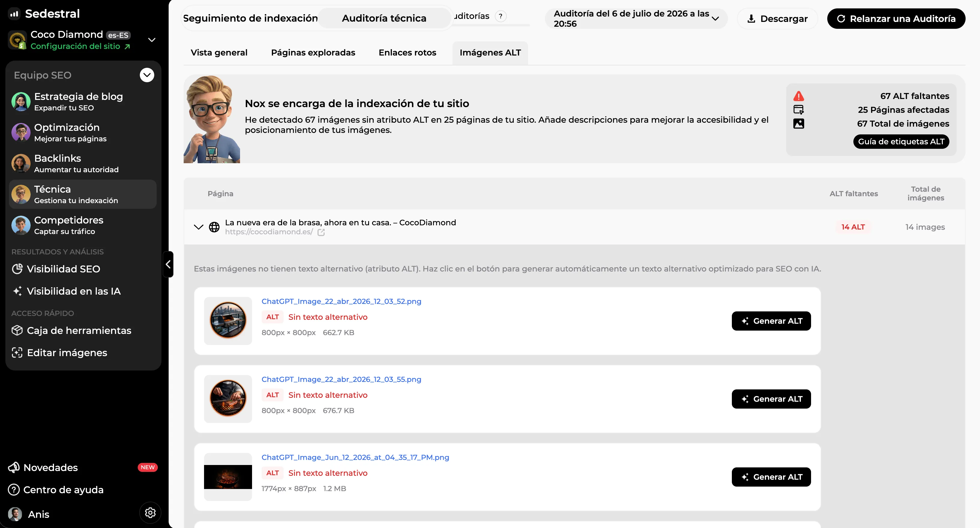Click the auditorías help question mark

point(501,16)
